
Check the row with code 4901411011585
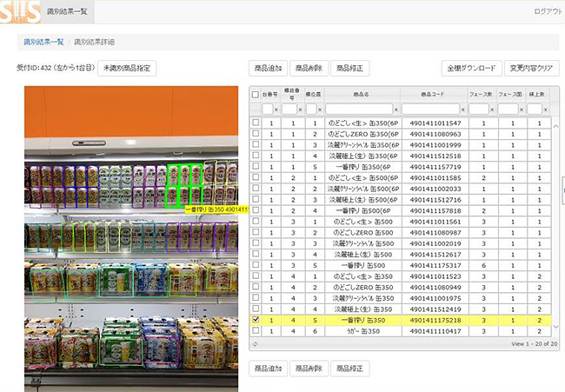(x=256, y=177)
